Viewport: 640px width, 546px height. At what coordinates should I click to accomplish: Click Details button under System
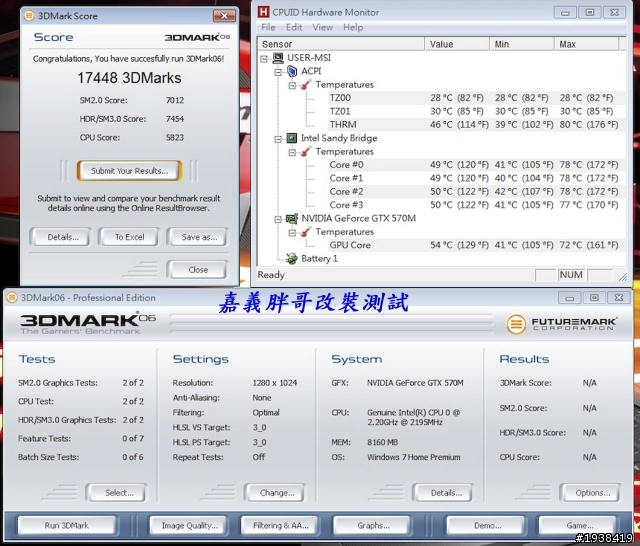coord(446,493)
